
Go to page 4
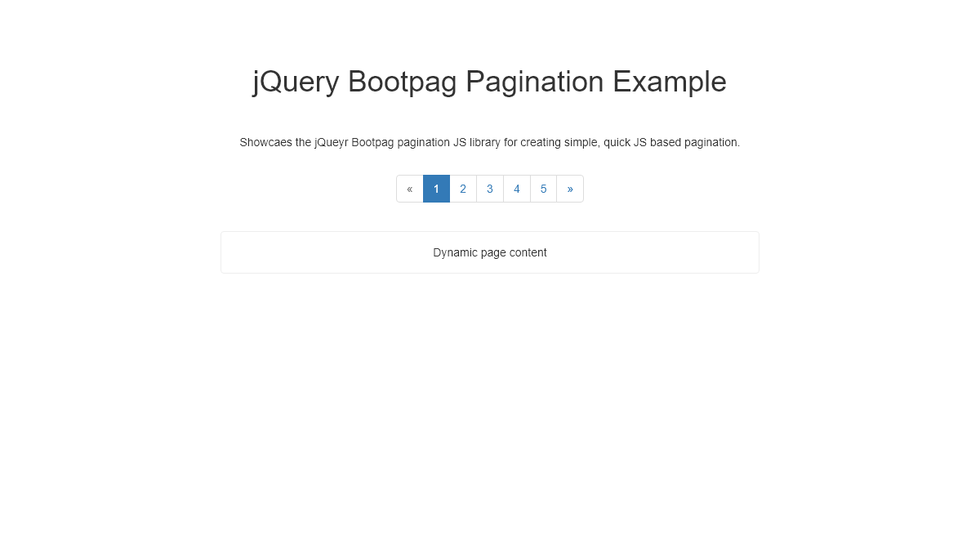[x=517, y=189]
